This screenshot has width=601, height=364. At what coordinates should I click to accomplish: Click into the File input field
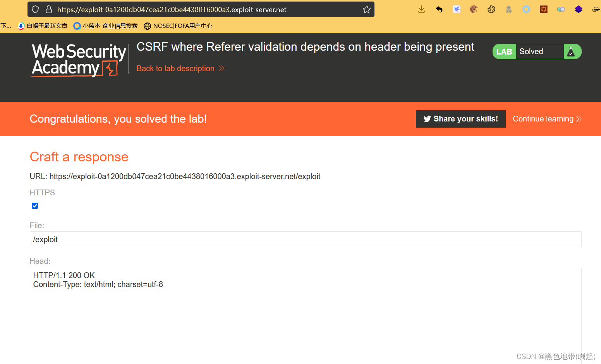click(305, 239)
